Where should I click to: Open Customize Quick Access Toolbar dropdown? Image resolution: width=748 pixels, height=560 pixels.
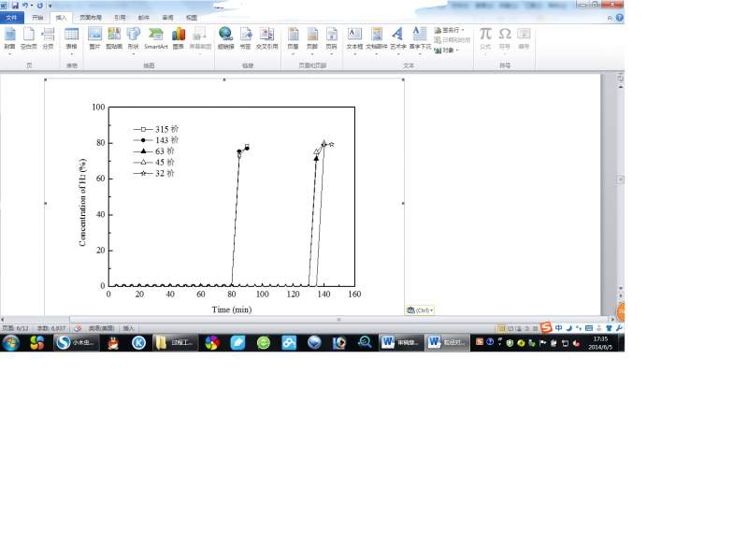coord(50,6)
